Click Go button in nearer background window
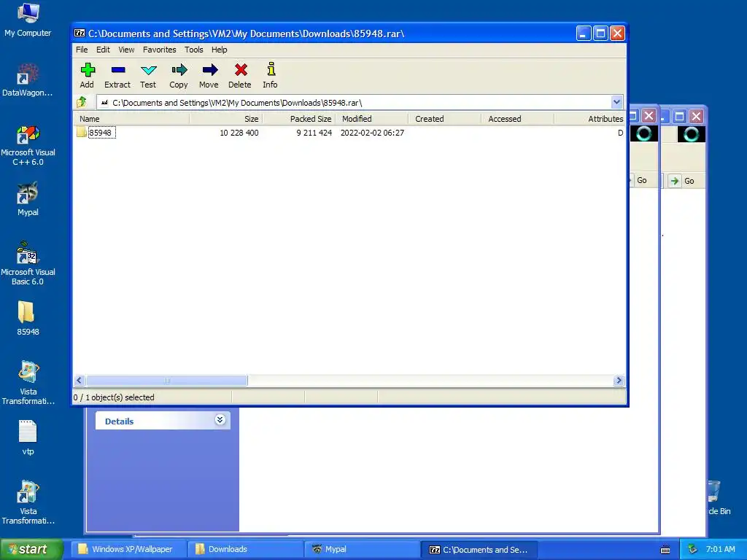Viewport: 747px width, 560px height. coord(641,180)
